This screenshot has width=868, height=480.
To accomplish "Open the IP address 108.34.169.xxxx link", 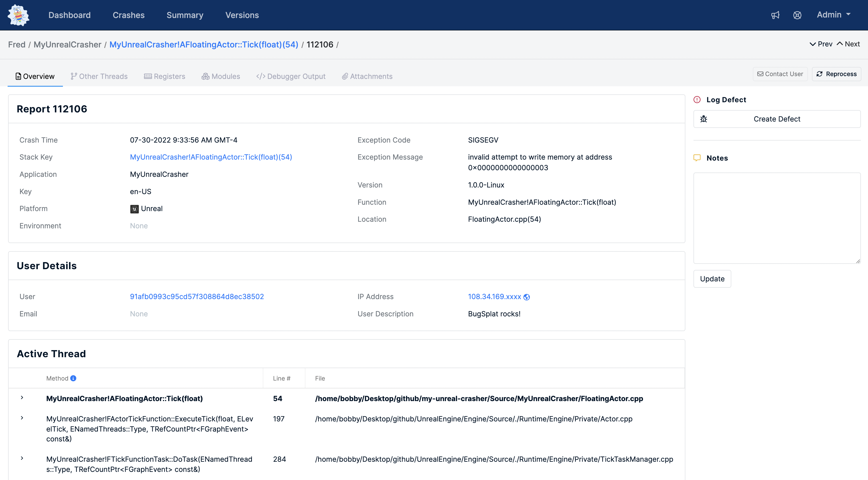I will point(494,297).
